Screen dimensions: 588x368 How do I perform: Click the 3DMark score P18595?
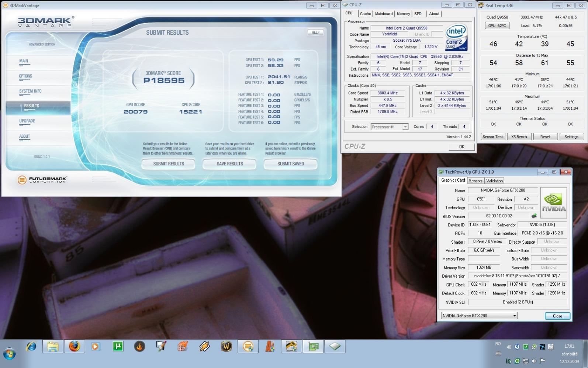coord(164,80)
